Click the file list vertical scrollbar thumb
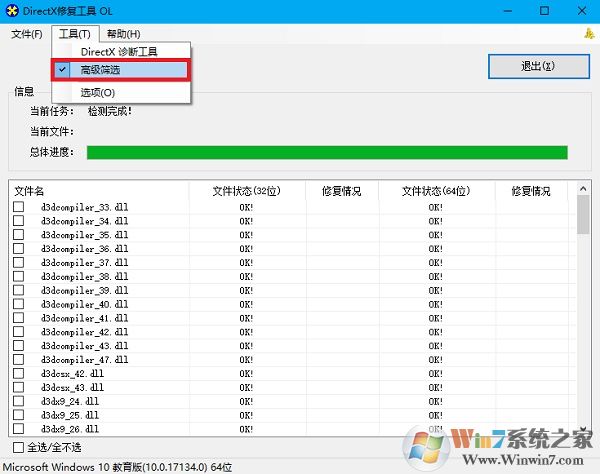 pos(583,214)
